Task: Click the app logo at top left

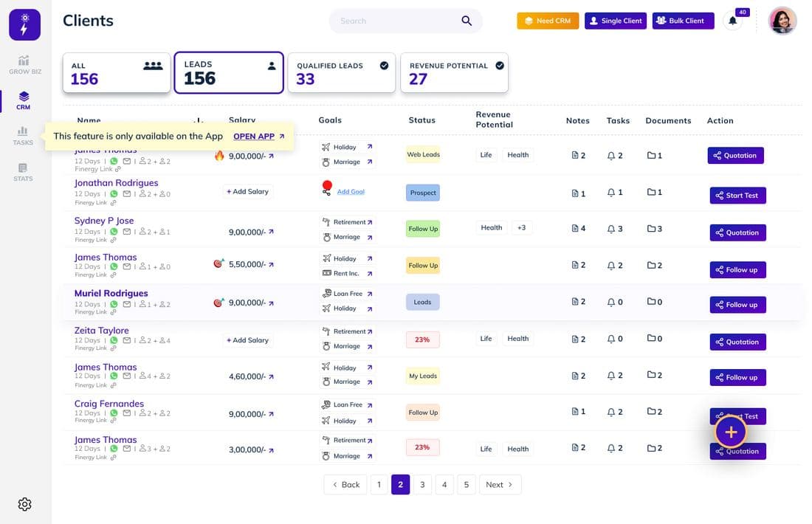Action: coord(24,24)
